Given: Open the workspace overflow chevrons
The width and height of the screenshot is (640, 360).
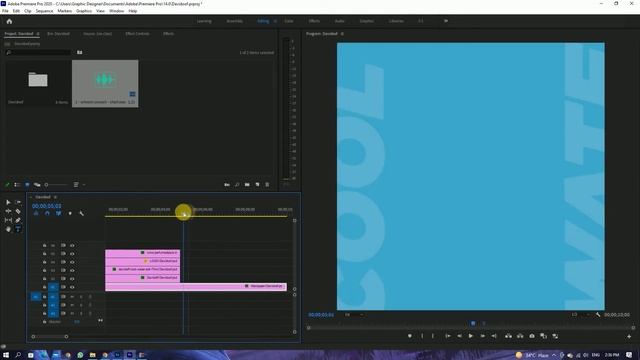Looking at the screenshot, I should tap(446, 21).
